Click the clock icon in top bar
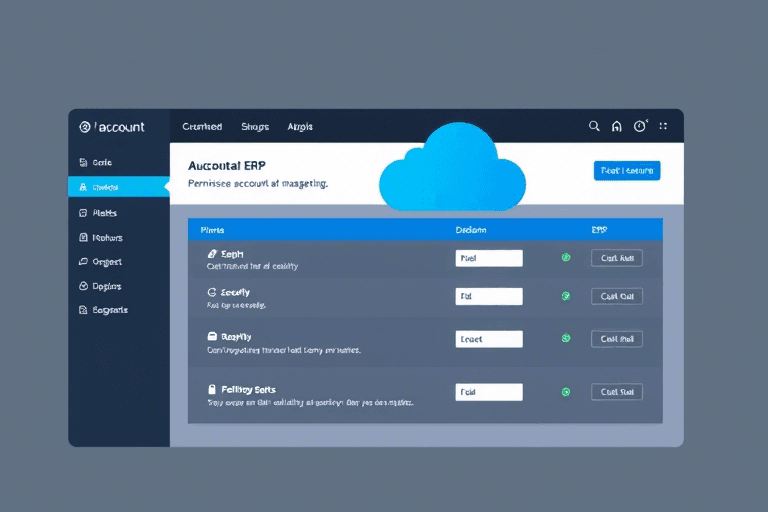Screen dimensions: 768x512 640,127
